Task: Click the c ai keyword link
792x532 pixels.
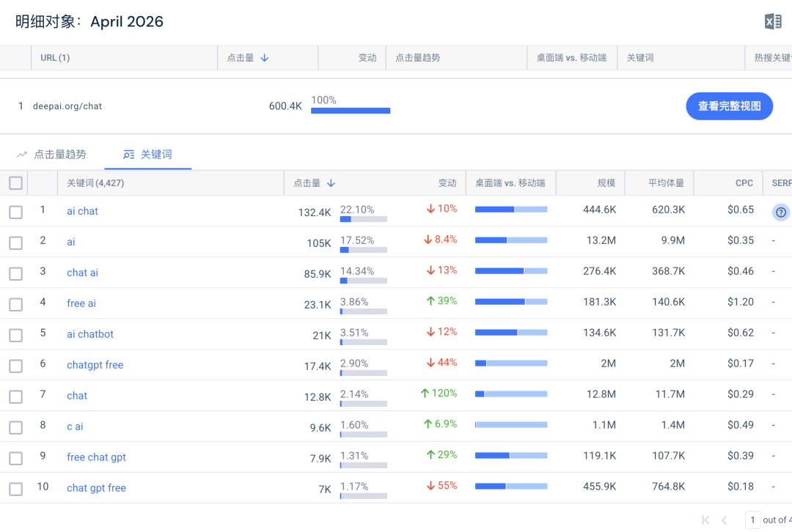Action: point(75,427)
